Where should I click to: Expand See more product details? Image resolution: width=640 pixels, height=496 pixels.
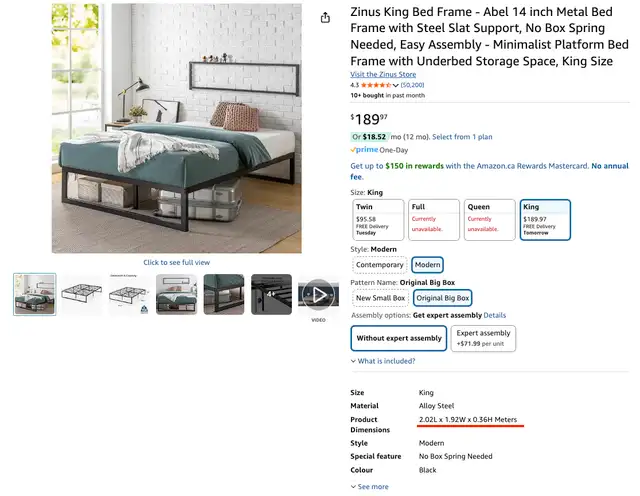point(370,487)
